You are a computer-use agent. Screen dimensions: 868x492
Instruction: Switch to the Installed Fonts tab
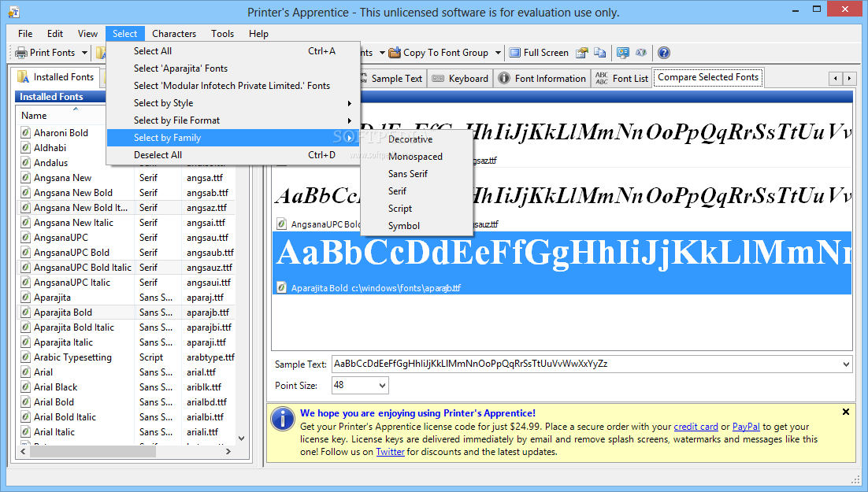55,77
